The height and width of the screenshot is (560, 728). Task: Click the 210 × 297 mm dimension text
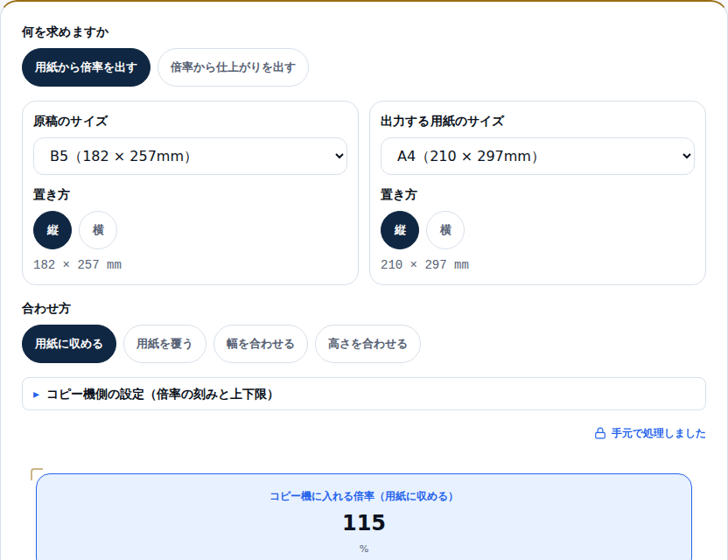tap(425, 264)
